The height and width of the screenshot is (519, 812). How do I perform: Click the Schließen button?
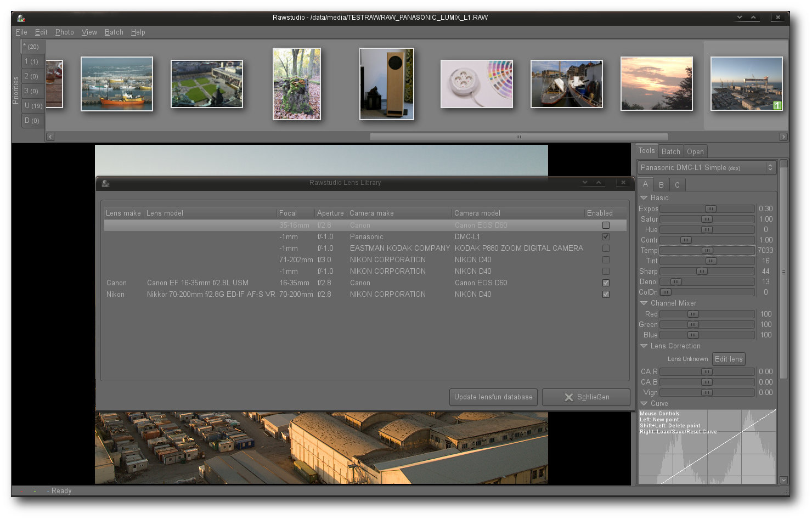point(586,397)
